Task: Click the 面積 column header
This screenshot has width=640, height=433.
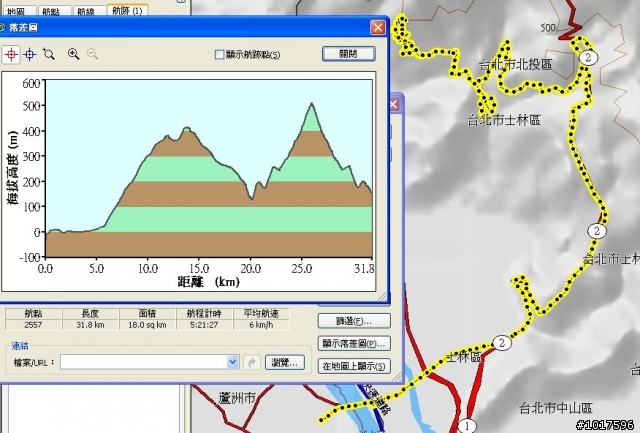Action: coord(147,313)
